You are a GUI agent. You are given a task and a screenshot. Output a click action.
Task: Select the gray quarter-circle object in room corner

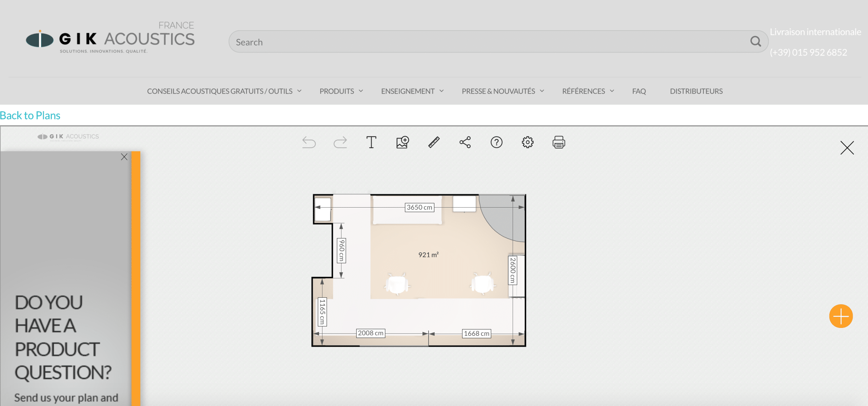(505, 215)
